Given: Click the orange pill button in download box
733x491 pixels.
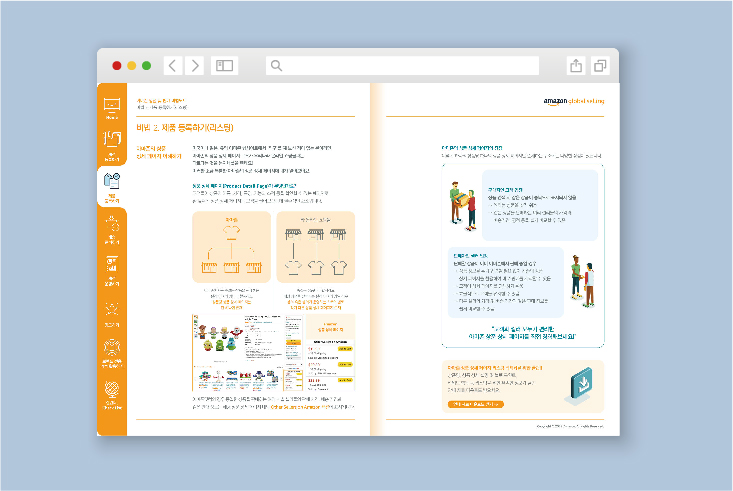Looking at the screenshot, I should (x=475, y=404).
